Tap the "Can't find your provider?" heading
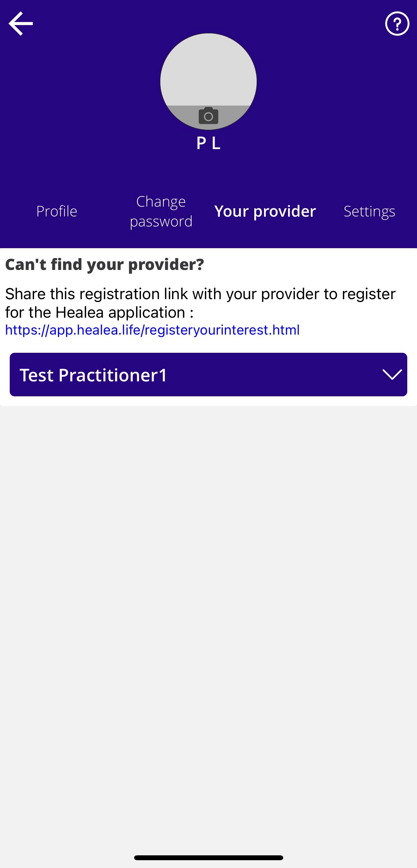The width and height of the screenshot is (417, 868). coord(105,264)
